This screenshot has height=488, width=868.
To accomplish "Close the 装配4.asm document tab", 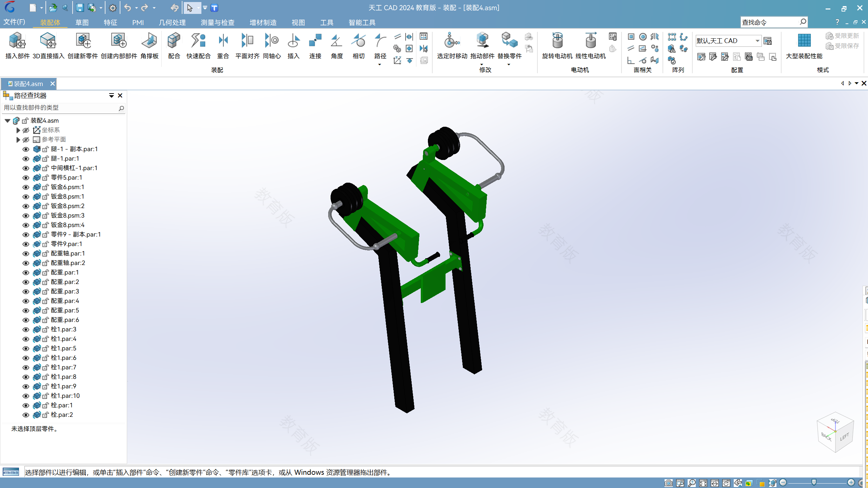I will coord(53,84).
